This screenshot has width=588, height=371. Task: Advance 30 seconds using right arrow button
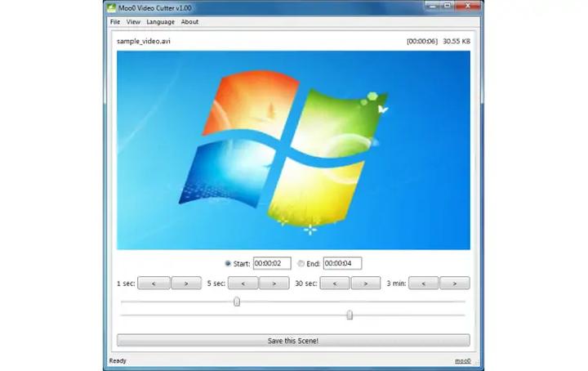366,284
